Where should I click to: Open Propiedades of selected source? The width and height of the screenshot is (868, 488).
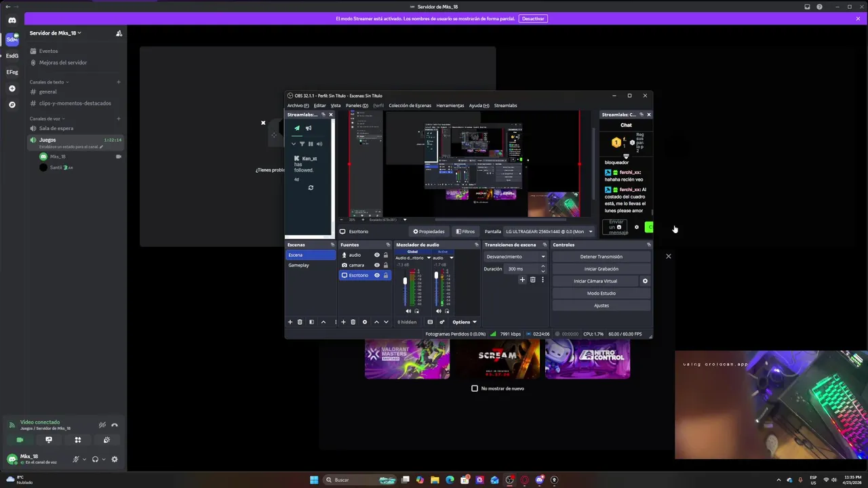pos(429,231)
